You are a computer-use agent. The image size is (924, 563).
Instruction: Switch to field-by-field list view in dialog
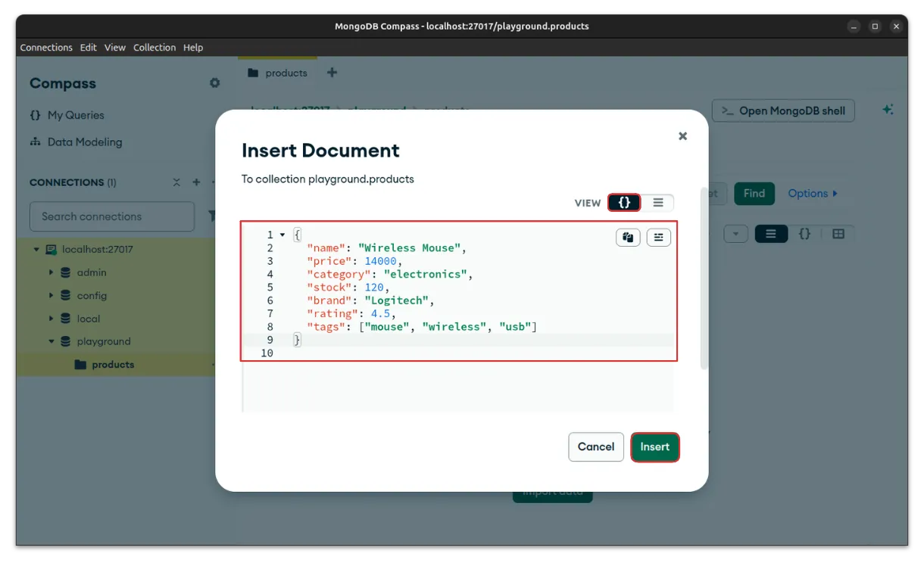click(657, 203)
